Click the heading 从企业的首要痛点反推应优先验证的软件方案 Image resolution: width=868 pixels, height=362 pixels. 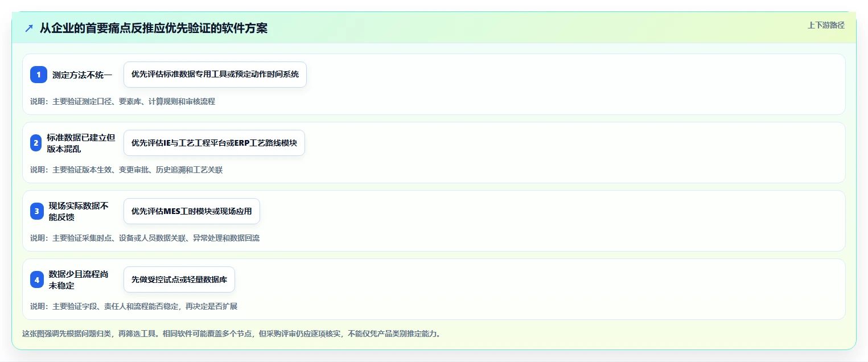coord(154,28)
